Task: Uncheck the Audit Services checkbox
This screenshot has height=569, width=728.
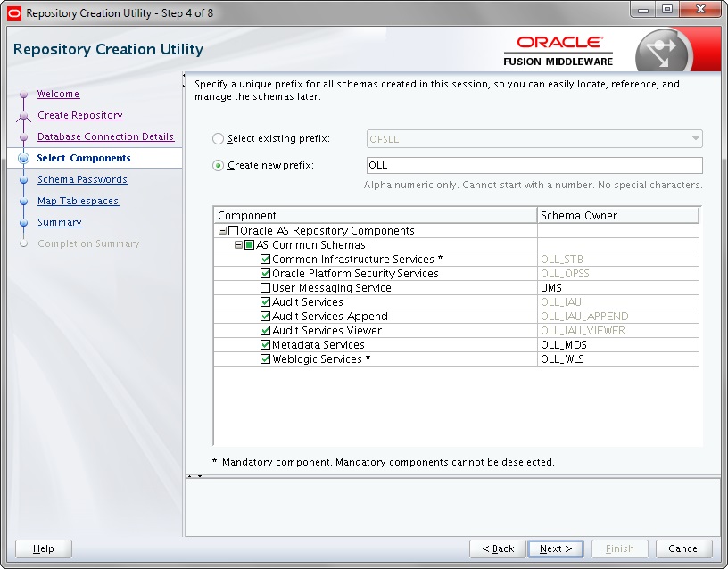Action: click(265, 302)
